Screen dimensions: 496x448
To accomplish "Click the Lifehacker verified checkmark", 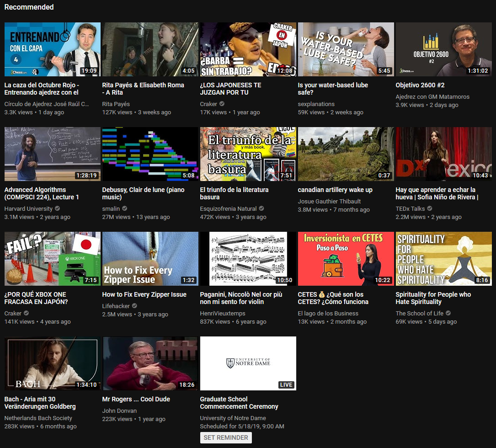I will click(134, 306).
